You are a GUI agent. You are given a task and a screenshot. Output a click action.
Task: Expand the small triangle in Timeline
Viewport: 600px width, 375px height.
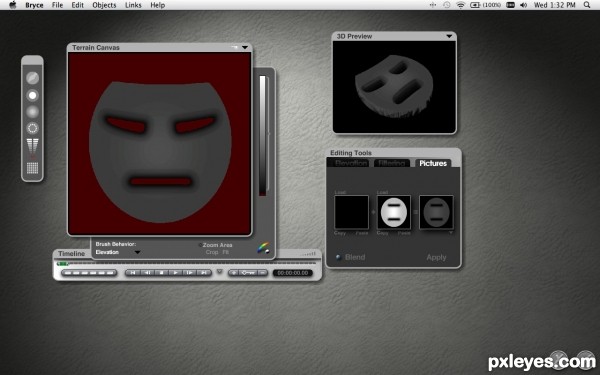pyautogui.click(x=220, y=271)
